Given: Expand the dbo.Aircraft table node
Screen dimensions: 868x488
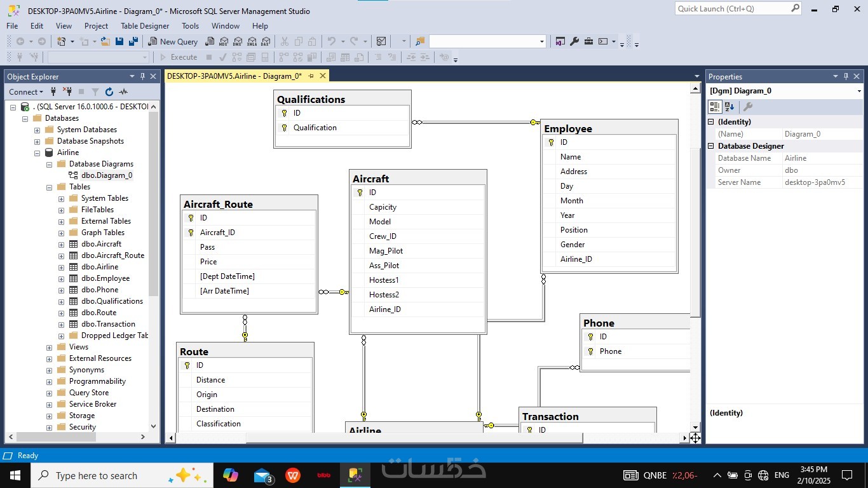Looking at the screenshot, I should [62, 244].
